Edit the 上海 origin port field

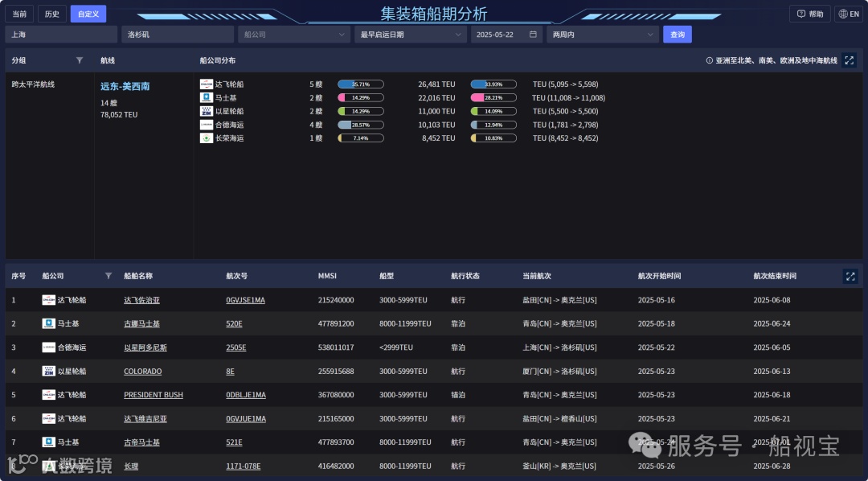[61, 35]
